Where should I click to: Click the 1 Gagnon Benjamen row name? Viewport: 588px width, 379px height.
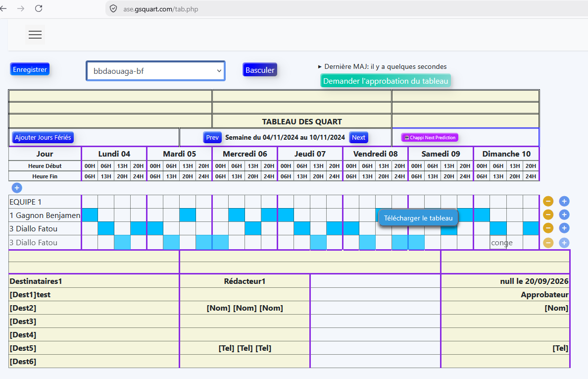click(x=45, y=216)
